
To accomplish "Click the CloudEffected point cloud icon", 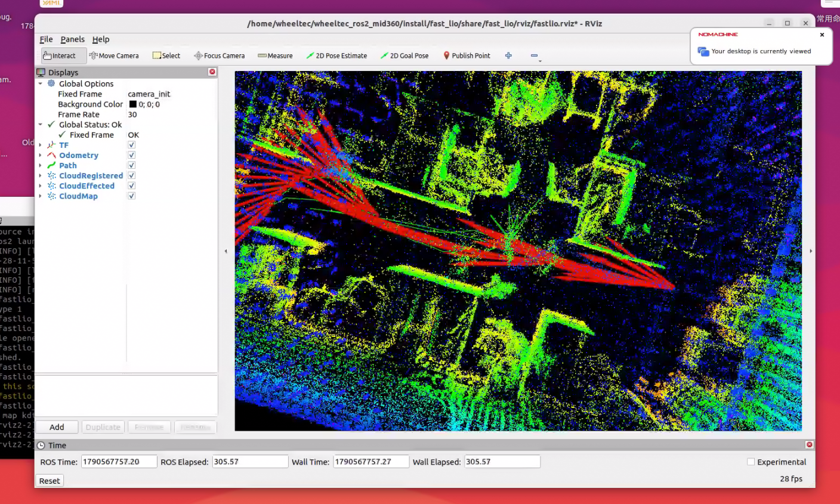I will (x=51, y=185).
